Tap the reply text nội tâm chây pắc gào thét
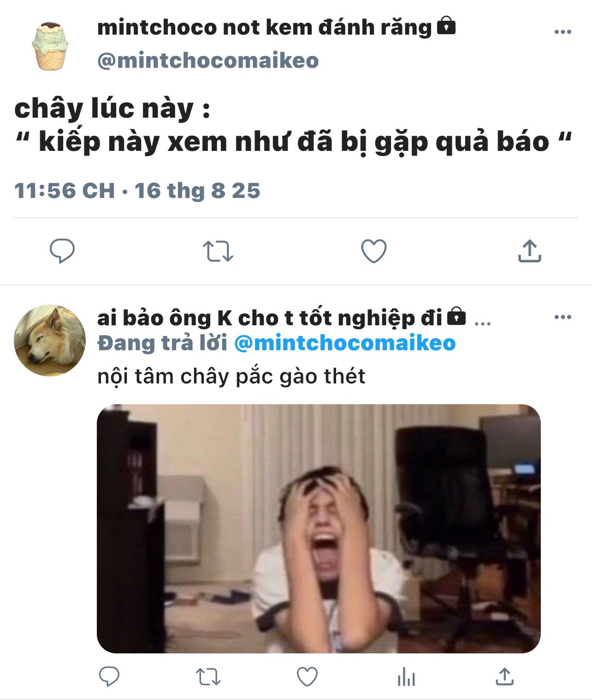 click(x=231, y=376)
